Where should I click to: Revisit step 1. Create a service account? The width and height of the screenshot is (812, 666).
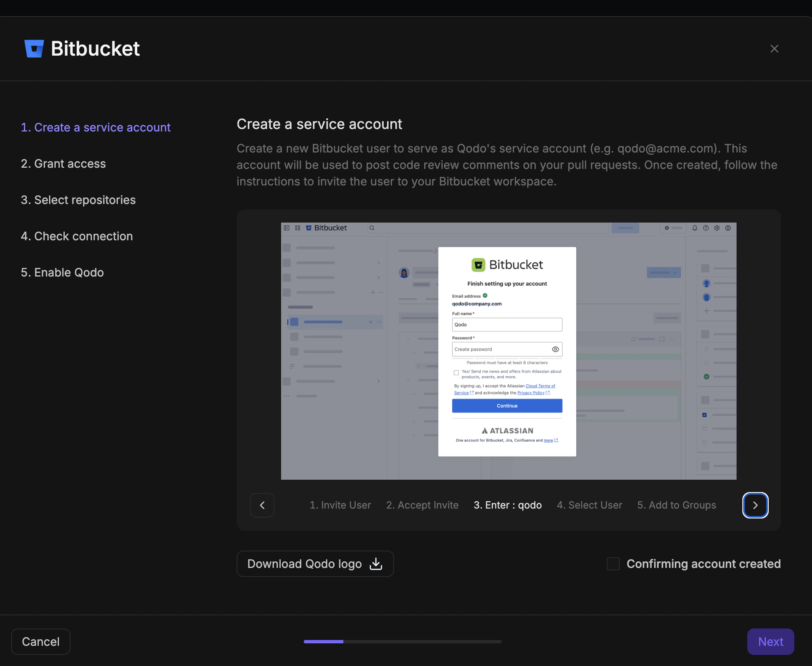pyautogui.click(x=95, y=127)
